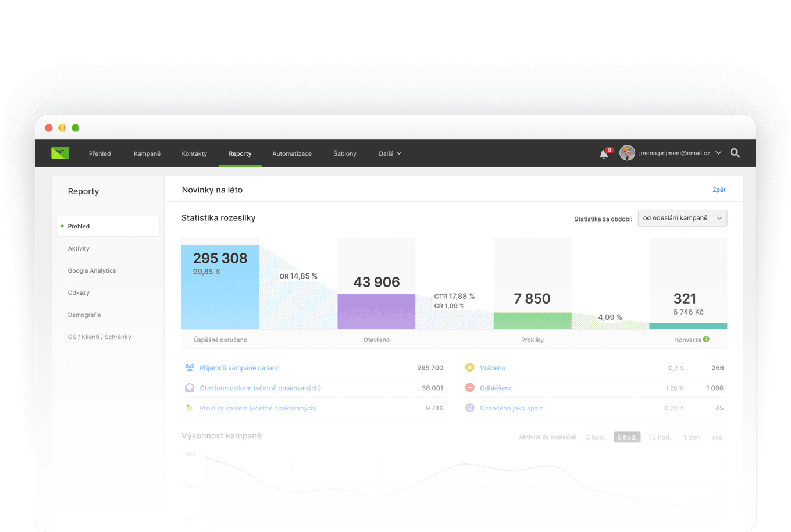Click the user avatar photo
This screenshot has width=791, height=532.
tap(627, 153)
